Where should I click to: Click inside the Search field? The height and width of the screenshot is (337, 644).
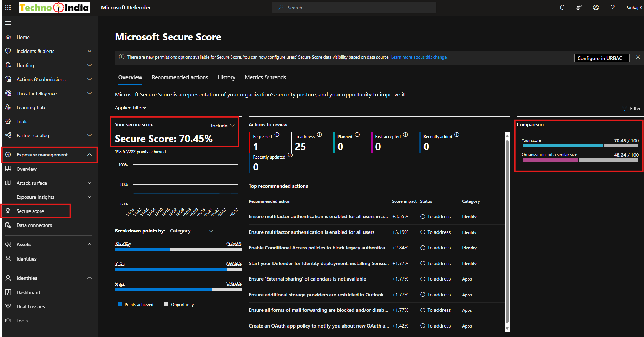(x=354, y=7)
